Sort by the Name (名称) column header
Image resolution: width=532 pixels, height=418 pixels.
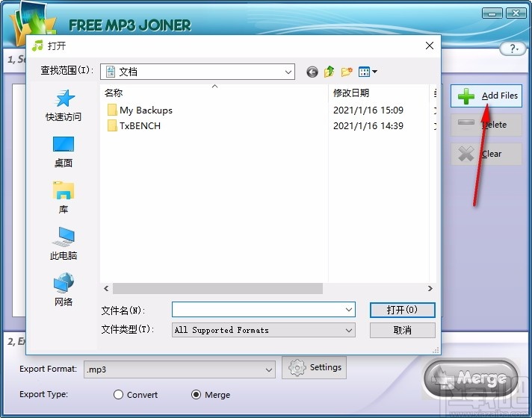214,93
